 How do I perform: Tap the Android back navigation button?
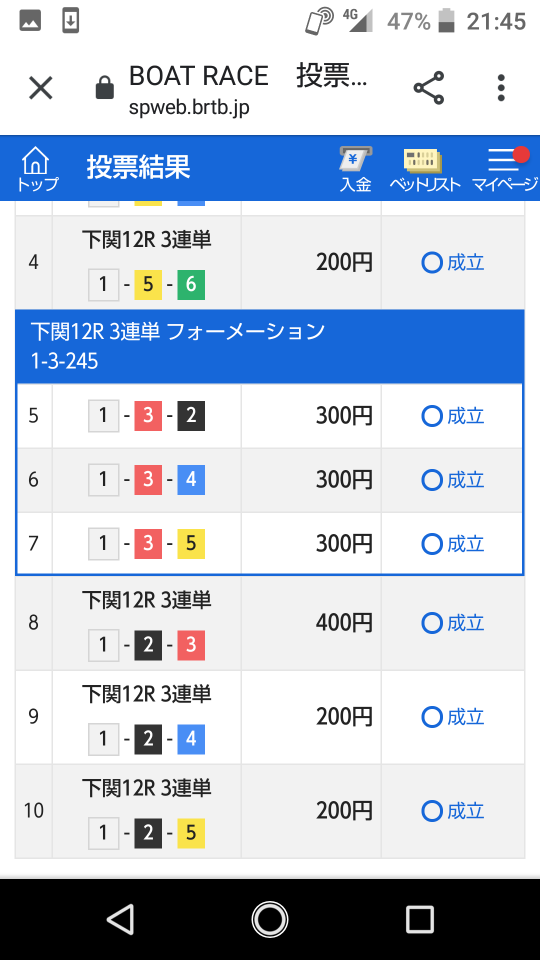click(x=120, y=919)
